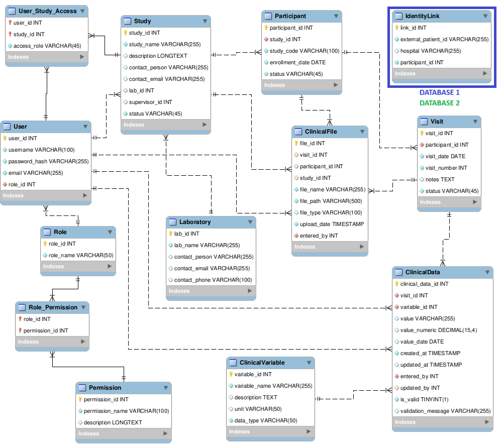This screenshot has width=503, height=448.
Task: Open the dropdown arrow on the IdentityLink header
Action: 484,16
